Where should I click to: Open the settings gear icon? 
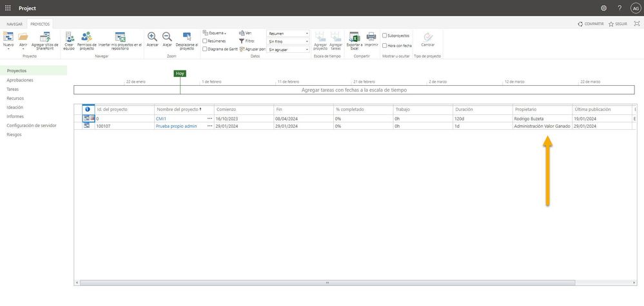603,8
